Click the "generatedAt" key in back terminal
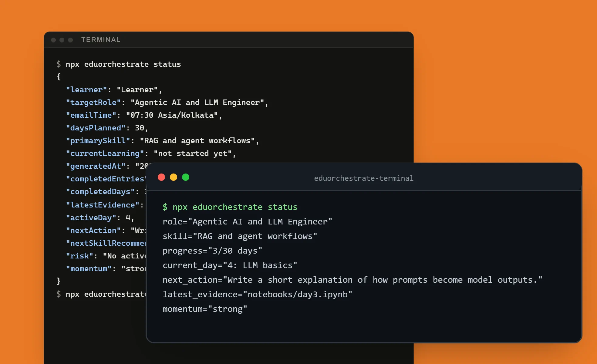This screenshot has width=597, height=364. 96,166
